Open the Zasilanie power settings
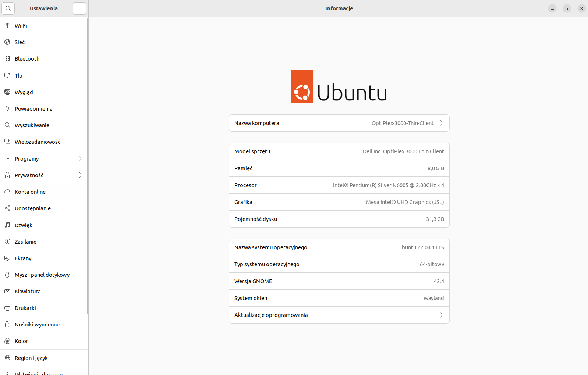 (x=25, y=242)
